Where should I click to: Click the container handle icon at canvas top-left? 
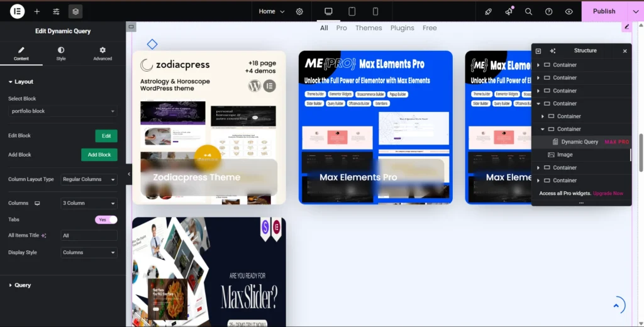(x=131, y=27)
